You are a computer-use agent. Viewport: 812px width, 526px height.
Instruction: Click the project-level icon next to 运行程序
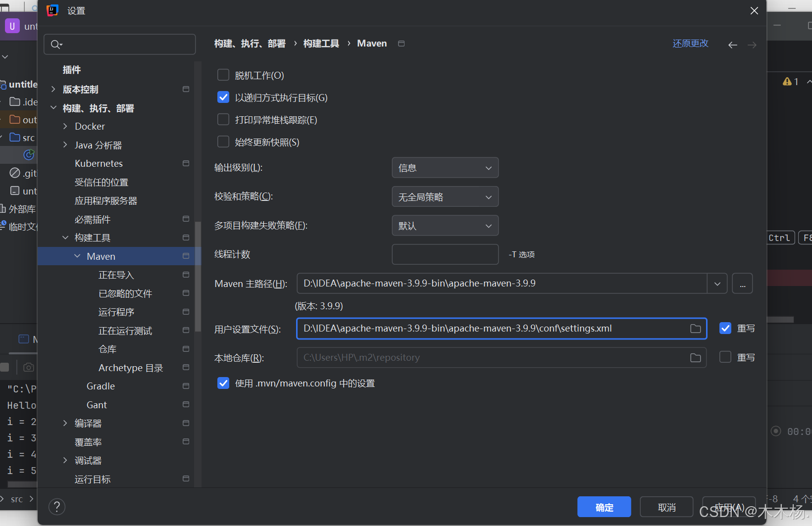pos(186,312)
